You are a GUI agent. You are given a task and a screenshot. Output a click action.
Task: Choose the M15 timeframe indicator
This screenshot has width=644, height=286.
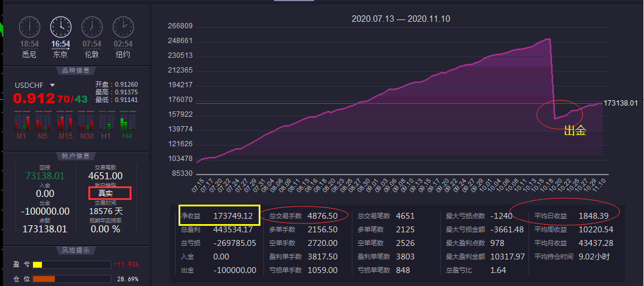click(64, 121)
